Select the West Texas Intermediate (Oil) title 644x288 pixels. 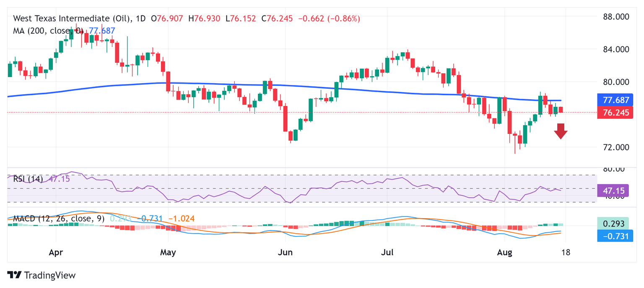coord(71,19)
